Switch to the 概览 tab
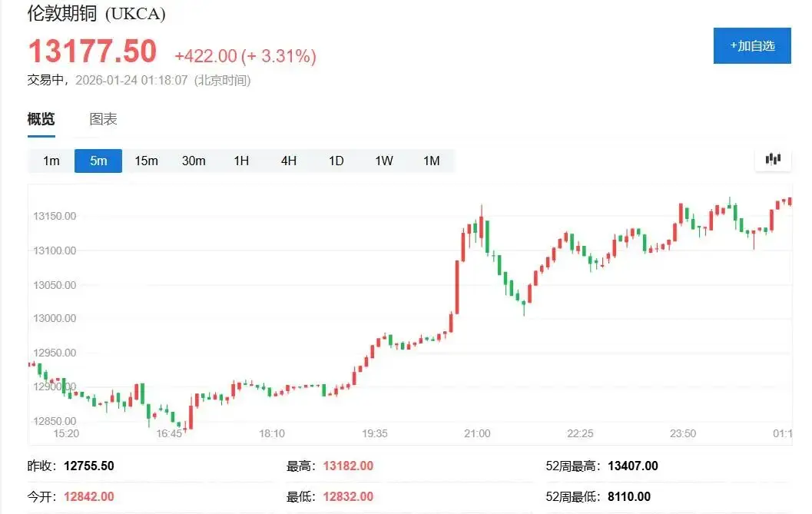Screen dimensions: 812x514 pos(41,119)
